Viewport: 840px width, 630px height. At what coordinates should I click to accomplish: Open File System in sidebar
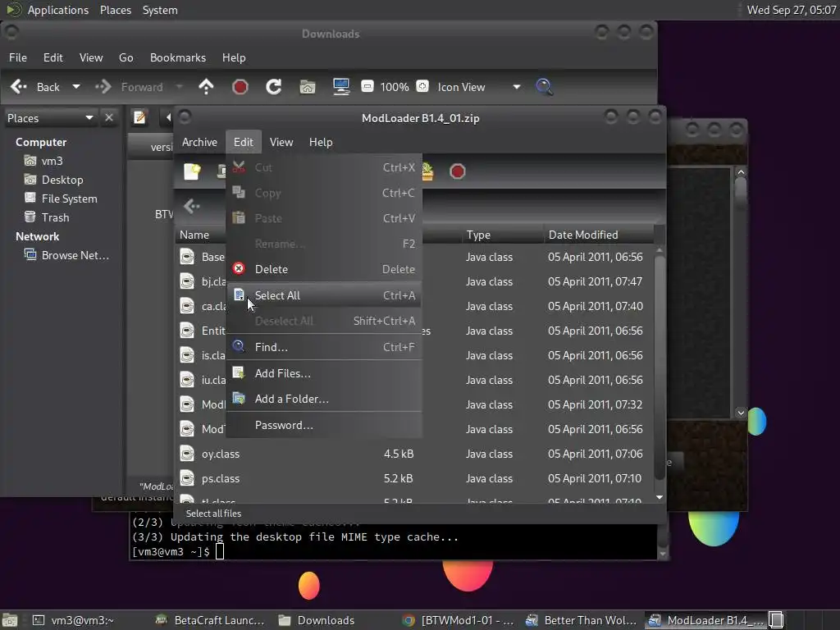tap(69, 199)
